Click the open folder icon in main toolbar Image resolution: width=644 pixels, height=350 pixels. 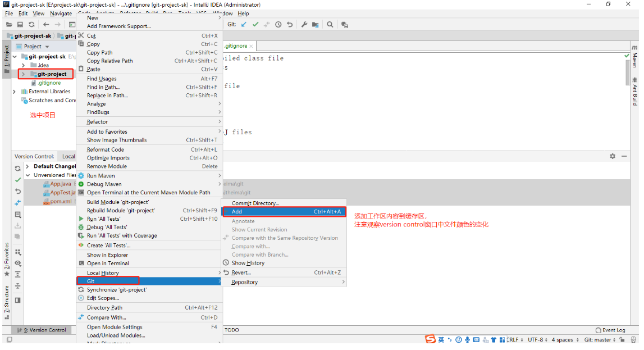[9, 25]
